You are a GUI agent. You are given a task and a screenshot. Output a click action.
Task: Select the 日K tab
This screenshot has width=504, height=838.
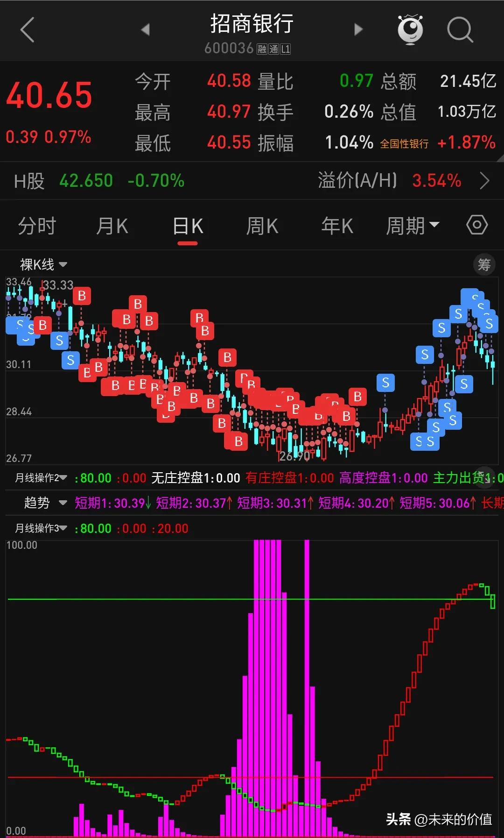pyautogui.click(x=188, y=226)
